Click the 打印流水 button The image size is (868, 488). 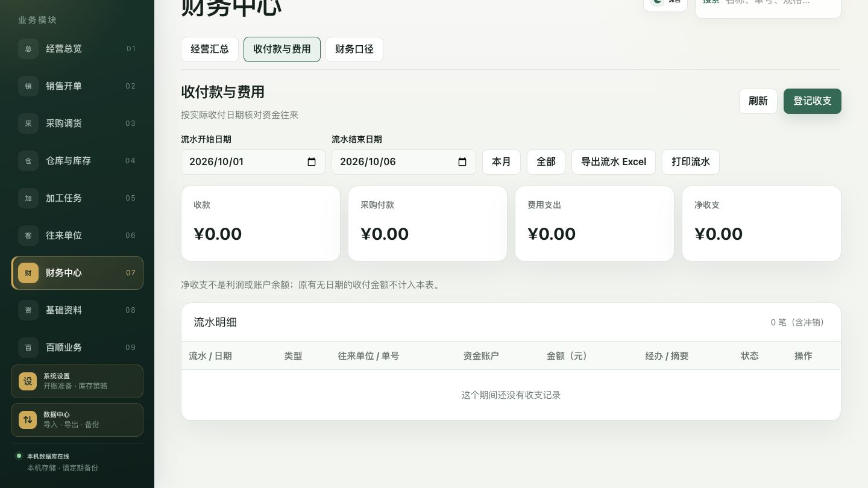pos(691,162)
